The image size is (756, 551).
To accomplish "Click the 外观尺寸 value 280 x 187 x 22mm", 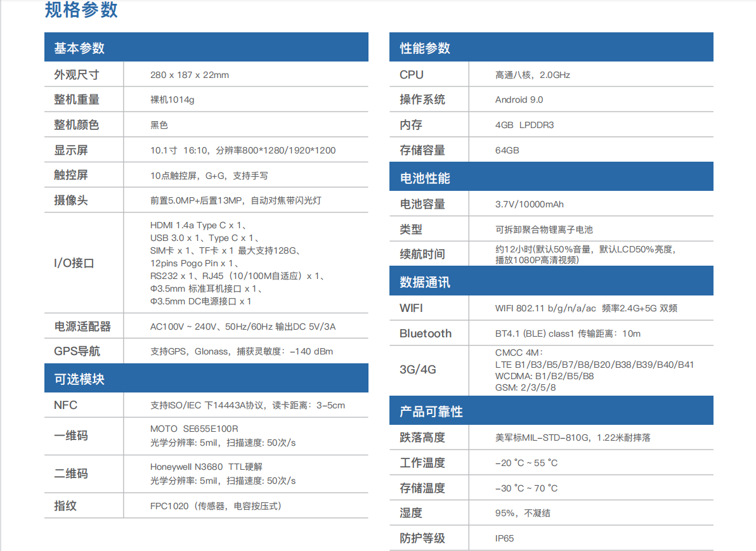I will coord(190,75).
